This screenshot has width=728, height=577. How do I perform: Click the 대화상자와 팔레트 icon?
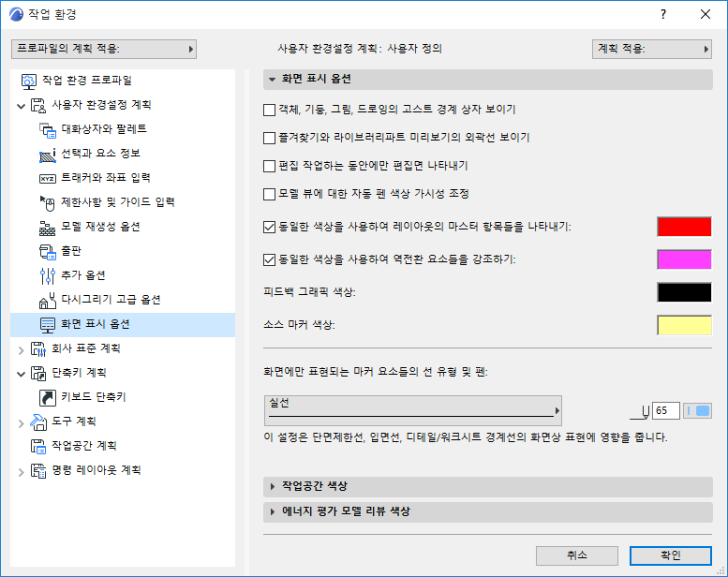(x=48, y=129)
